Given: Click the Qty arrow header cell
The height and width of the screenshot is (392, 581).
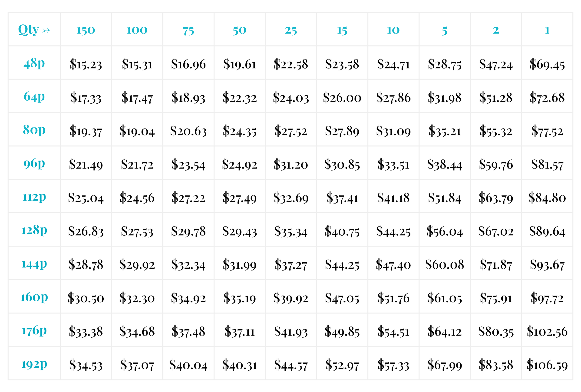Looking at the screenshot, I should (34, 30).
